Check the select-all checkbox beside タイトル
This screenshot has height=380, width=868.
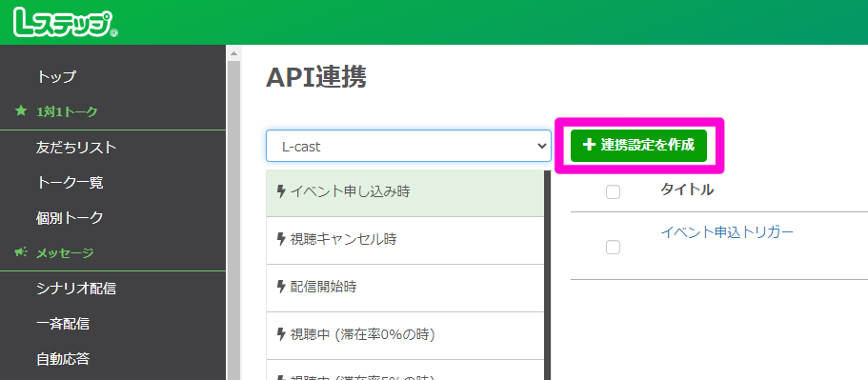[613, 192]
